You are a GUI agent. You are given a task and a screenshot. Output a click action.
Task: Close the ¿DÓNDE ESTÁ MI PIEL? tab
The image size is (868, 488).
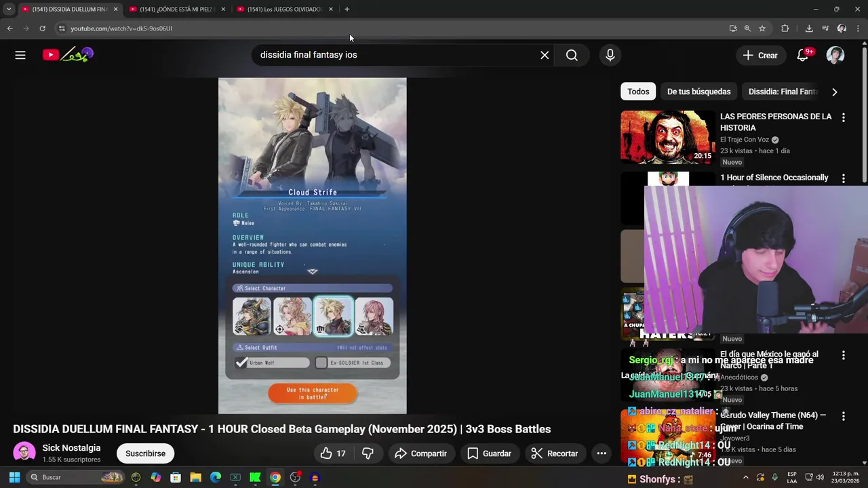(223, 9)
